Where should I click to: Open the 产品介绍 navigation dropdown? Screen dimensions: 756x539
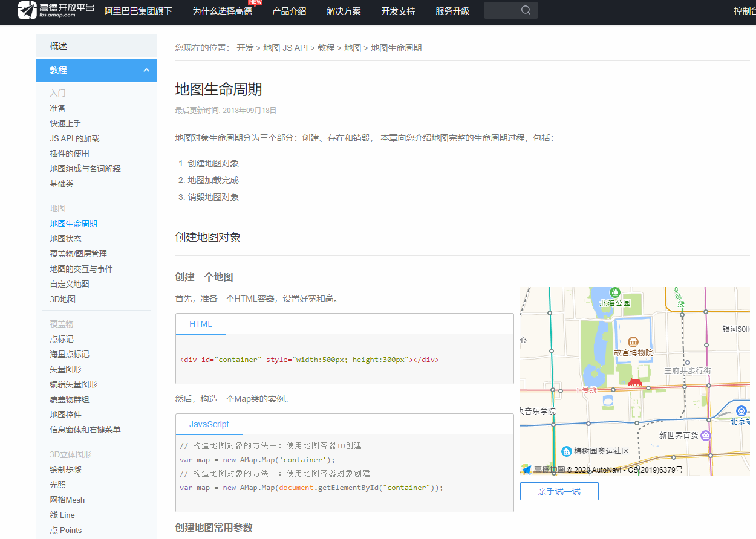(x=289, y=11)
